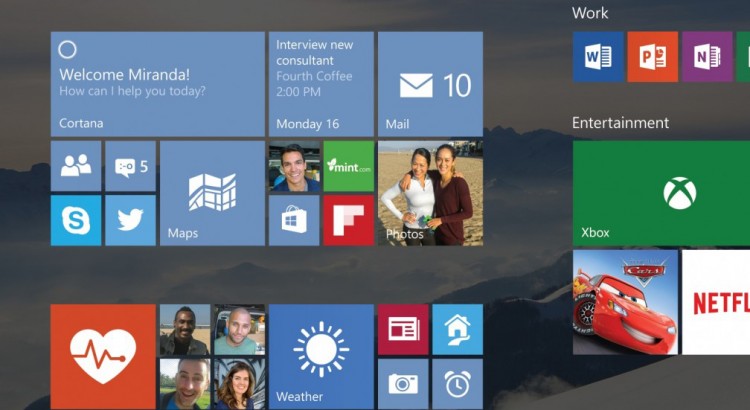The height and width of the screenshot is (410, 750).
Task: Click "Interview new consultant" appointment text
Action: 314,53
